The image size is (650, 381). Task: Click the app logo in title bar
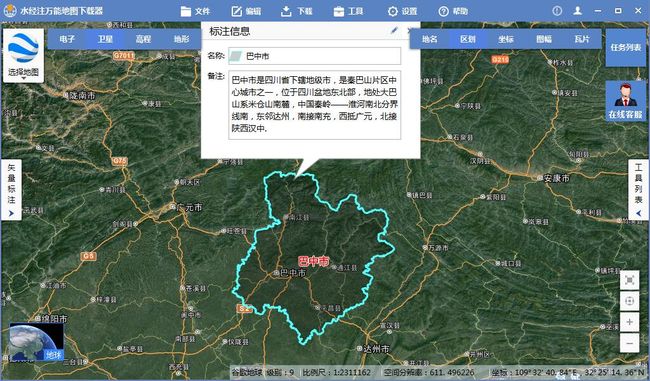pos(9,11)
